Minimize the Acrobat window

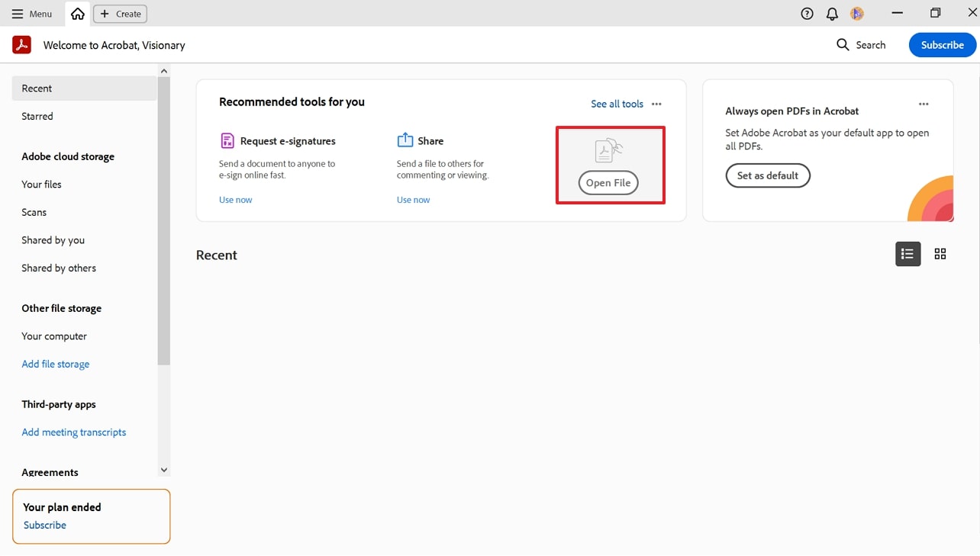point(898,13)
